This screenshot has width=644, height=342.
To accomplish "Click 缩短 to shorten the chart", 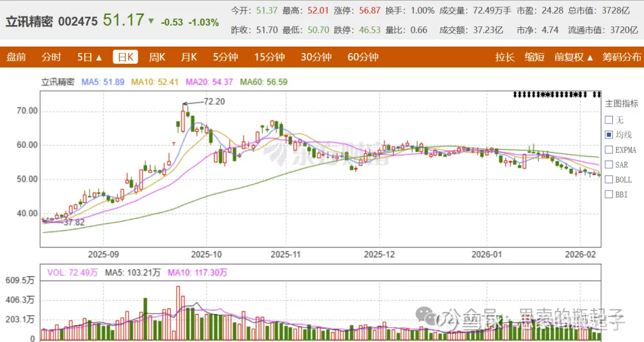I will (534, 57).
